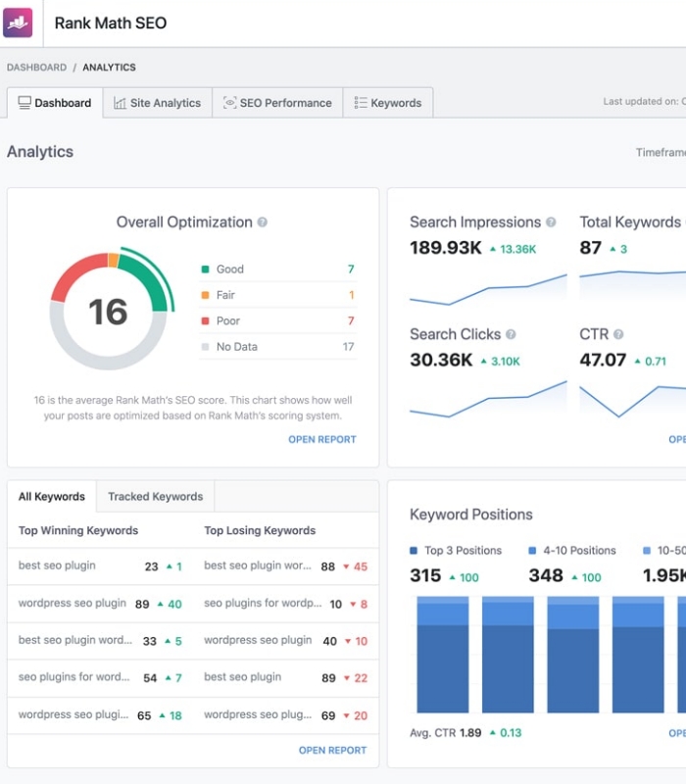
Task: Click the Top 3 Positions legend swatch
Action: pyautogui.click(x=414, y=551)
